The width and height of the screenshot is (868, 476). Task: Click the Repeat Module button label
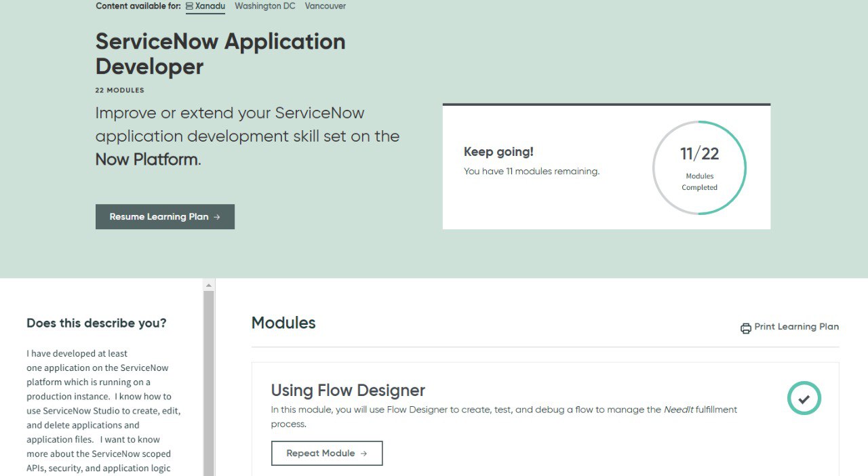pos(320,454)
